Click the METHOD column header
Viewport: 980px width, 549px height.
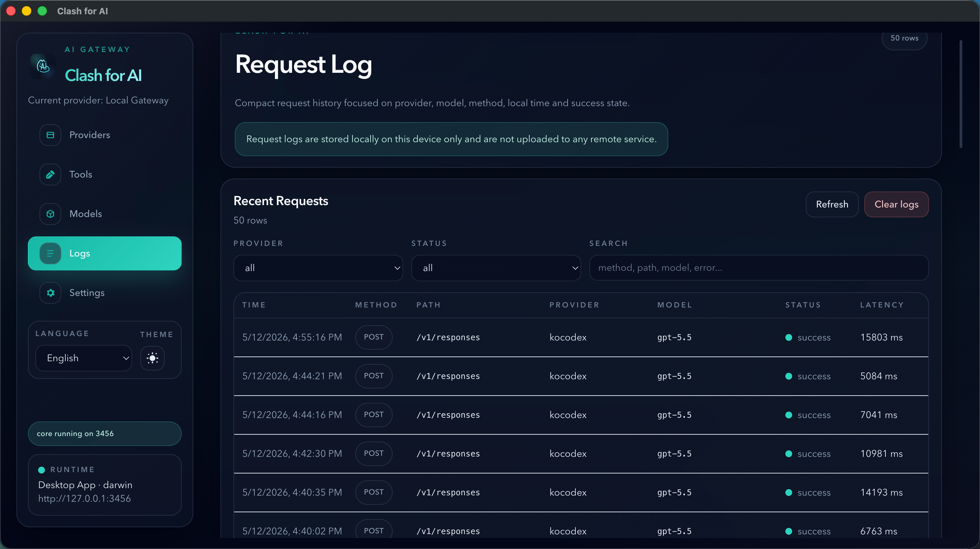[x=376, y=305]
